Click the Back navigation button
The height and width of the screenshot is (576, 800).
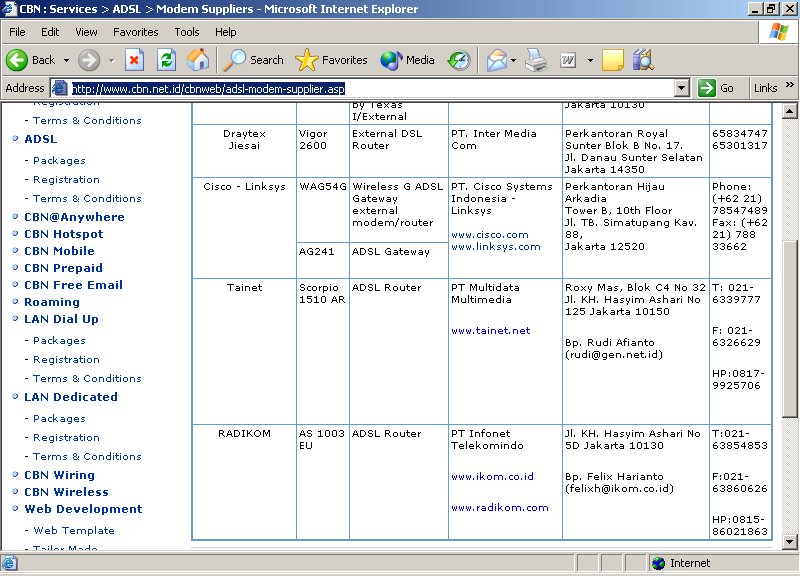(31, 60)
